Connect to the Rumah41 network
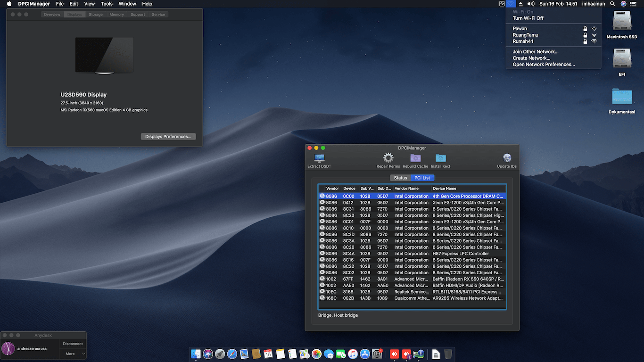The width and height of the screenshot is (644, 362). [x=553, y=41]
